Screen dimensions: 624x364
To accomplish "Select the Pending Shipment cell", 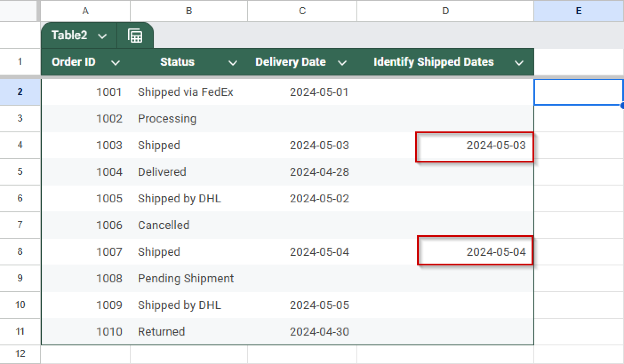I will [x=186, y=278].
